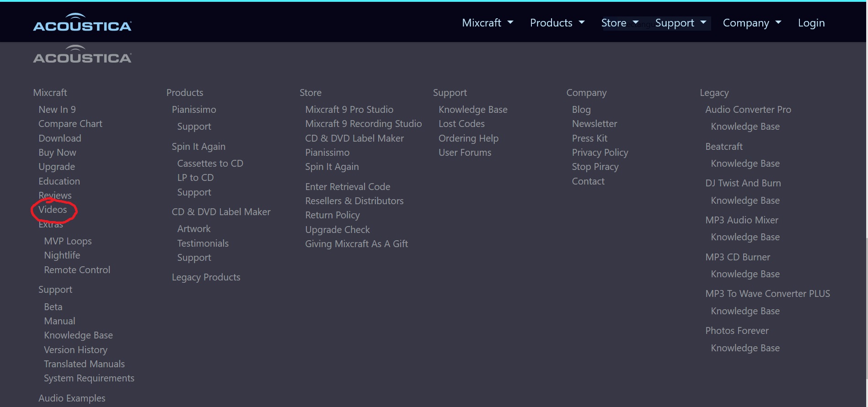Screen dimensions: 868x407
Task: Open the Stop Piracy link
Action: (x=595, y=167)
